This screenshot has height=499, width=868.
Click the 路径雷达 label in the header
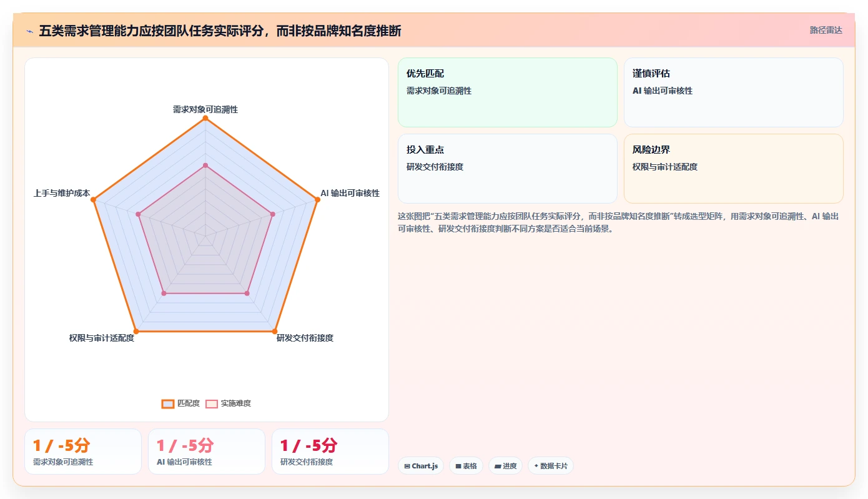[826, 30]
